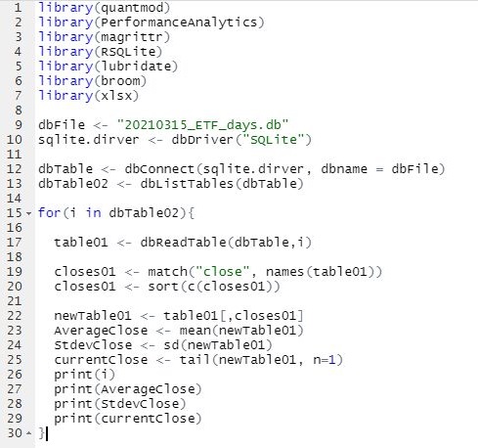Click line number 22 in the gutter

coord(15,315)
